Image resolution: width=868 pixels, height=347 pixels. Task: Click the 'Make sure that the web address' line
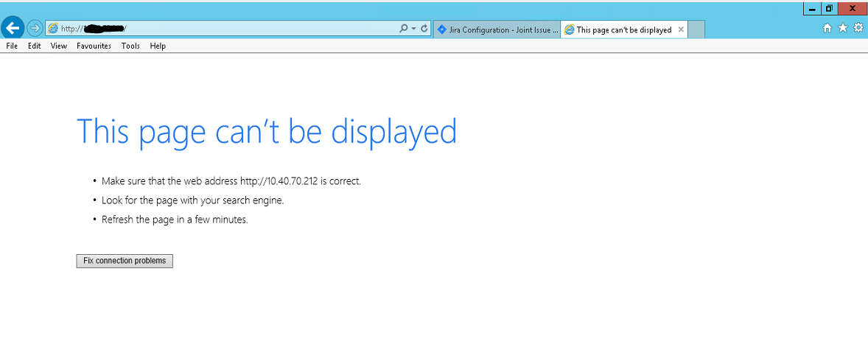click(231, 181)
